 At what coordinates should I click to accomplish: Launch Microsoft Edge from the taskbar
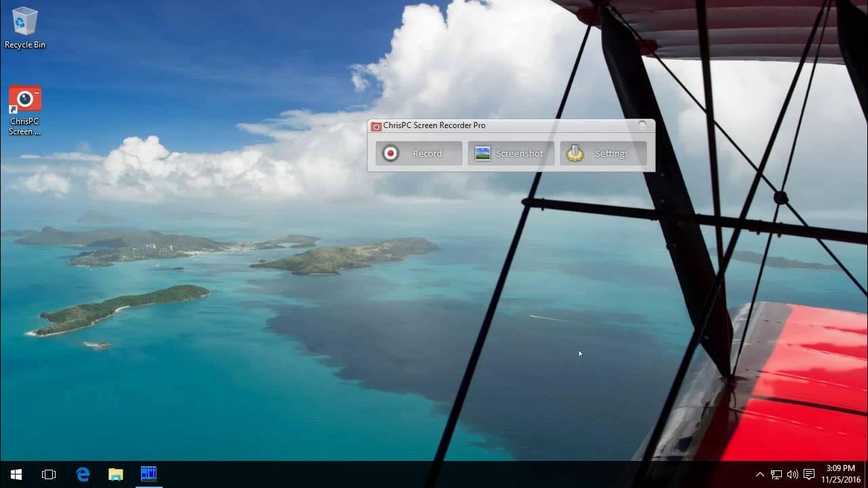pos(83,474)
